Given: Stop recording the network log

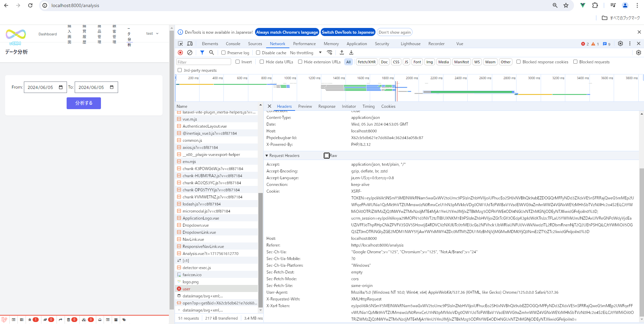Looking at the screenshot, I should click(180, 53).
